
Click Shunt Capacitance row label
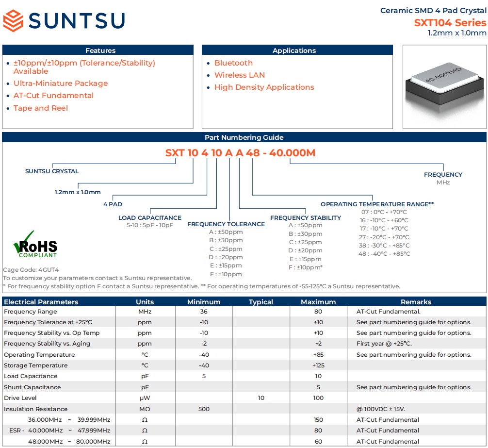[x=33, y=387]
